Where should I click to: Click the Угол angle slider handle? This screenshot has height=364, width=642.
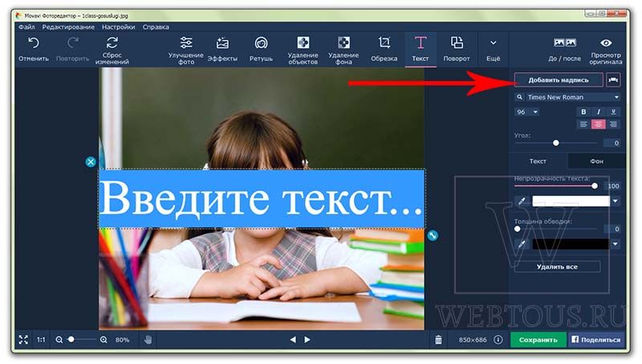[x=555, y=143]
